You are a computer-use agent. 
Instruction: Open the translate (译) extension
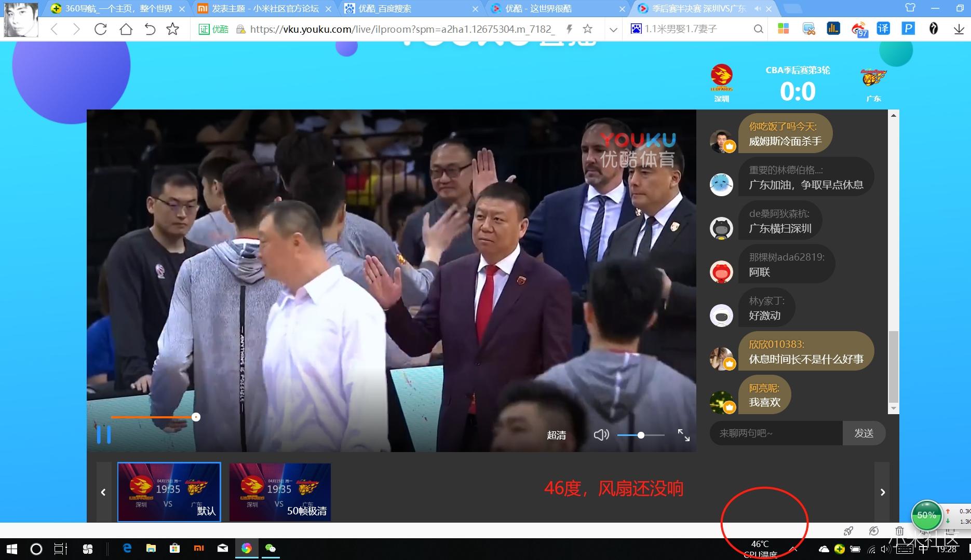click(883, 29)
